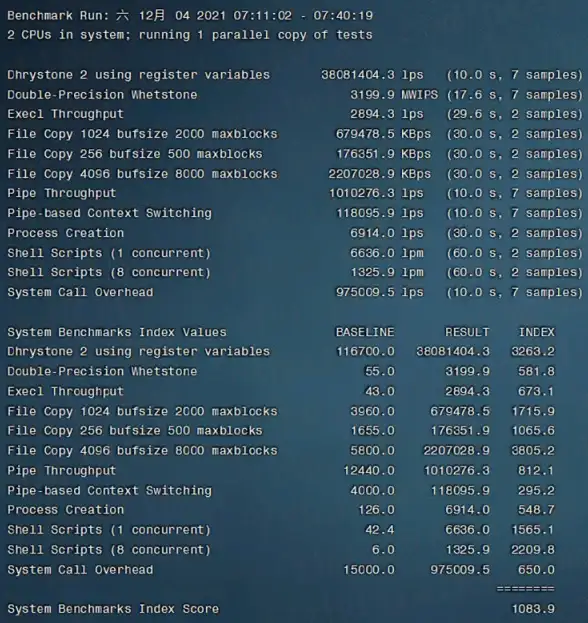Click index value 812.1
The height and width of the screenshot is (623, 588).
[x=536, y=471]
